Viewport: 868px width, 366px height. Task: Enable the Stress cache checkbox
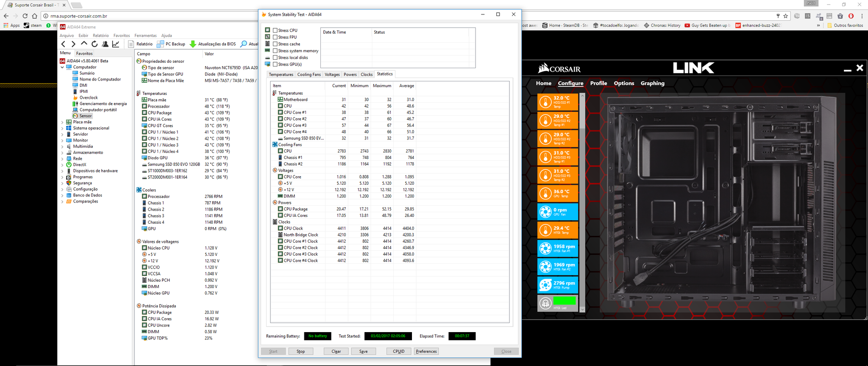click(x=275, y=44)
